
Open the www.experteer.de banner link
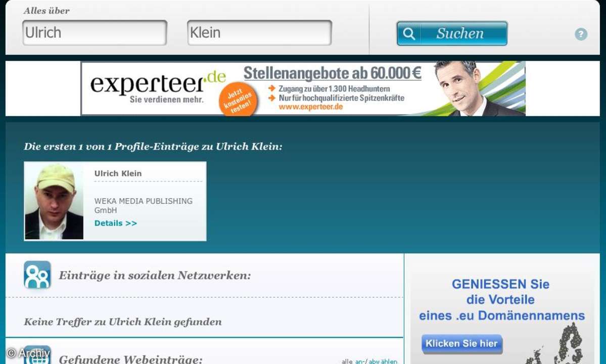click(x=311, y=107)
